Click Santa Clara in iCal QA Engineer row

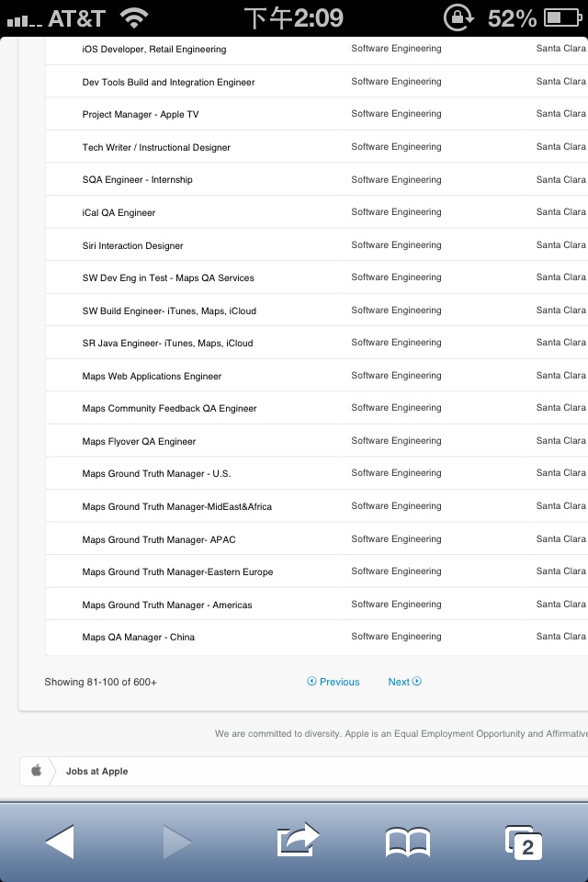tap(561, 211)
